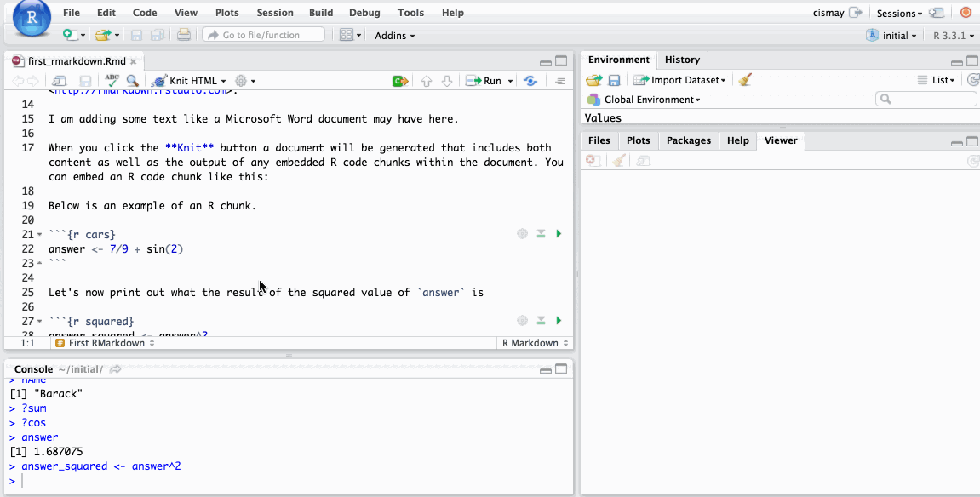Click console output "Barack"
This screenshot has width=980, height=497.
click(59, 394)
